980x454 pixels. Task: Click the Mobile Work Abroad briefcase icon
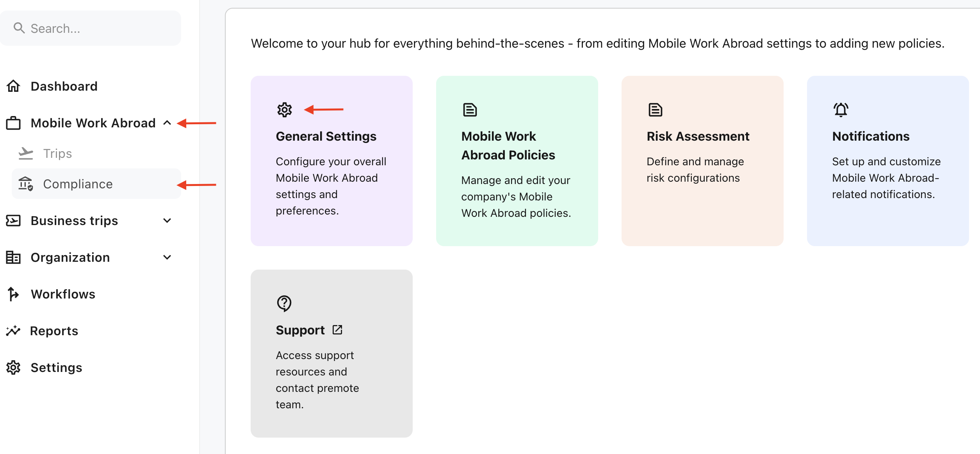(x=13, y=123)
